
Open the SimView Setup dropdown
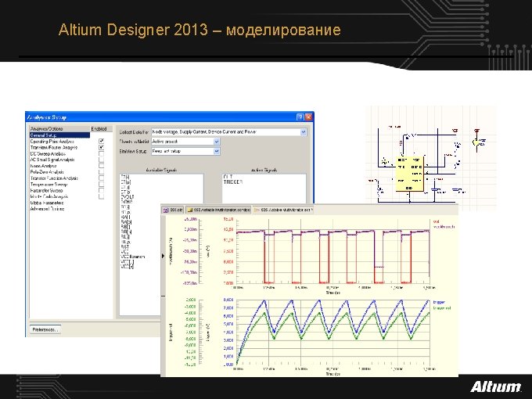[x=217, y=151]
